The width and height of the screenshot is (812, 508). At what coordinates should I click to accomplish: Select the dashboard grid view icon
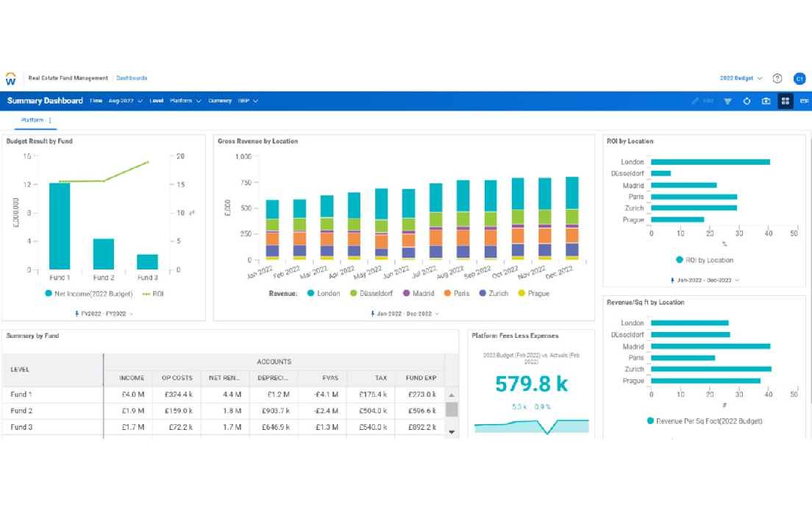click(x=785, y=101)
